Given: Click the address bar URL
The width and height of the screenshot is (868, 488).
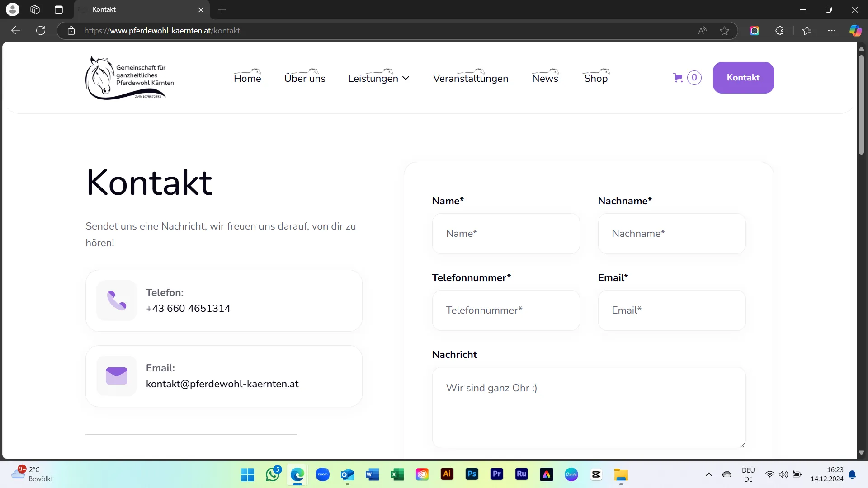Looking at the screenshot, I should click(162, 31).
